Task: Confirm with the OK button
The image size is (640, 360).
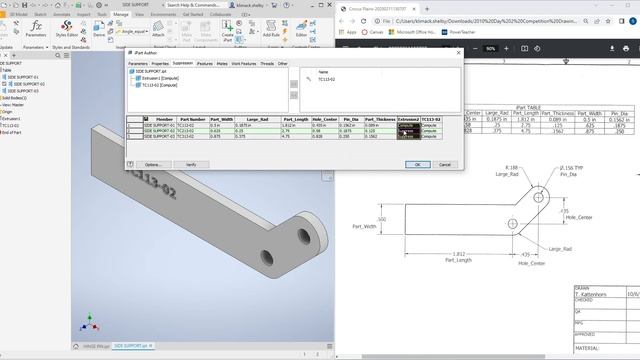Action: 418,164
